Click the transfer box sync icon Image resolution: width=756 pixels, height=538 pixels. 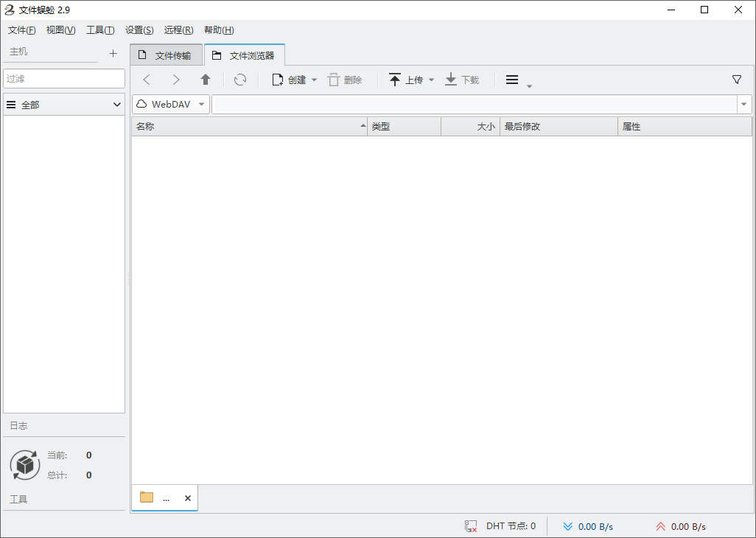pyautogui.click(x=25, y=465)
